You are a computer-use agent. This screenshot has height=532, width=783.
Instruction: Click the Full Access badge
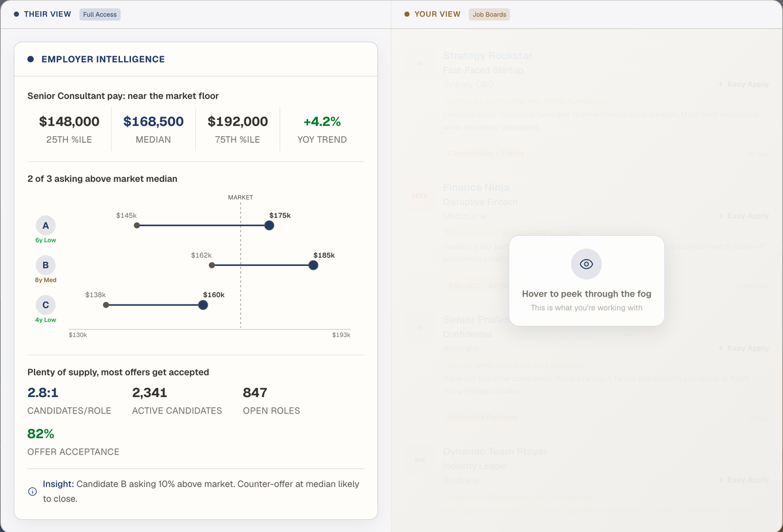(100, 14)
